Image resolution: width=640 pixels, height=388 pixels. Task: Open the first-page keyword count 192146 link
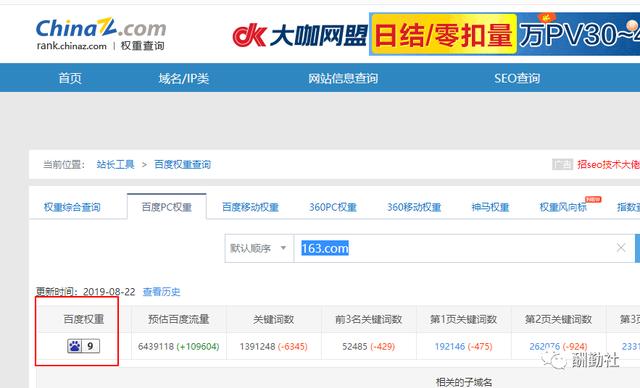(450, 346)
